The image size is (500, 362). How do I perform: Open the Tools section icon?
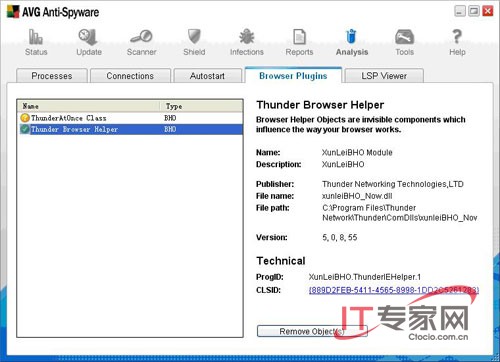[x=404, y=37]
